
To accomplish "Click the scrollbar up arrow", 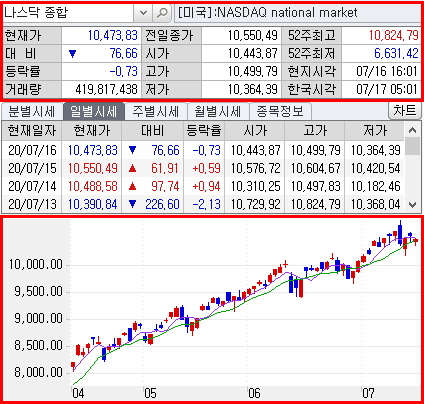I will [x=413, y=130].
